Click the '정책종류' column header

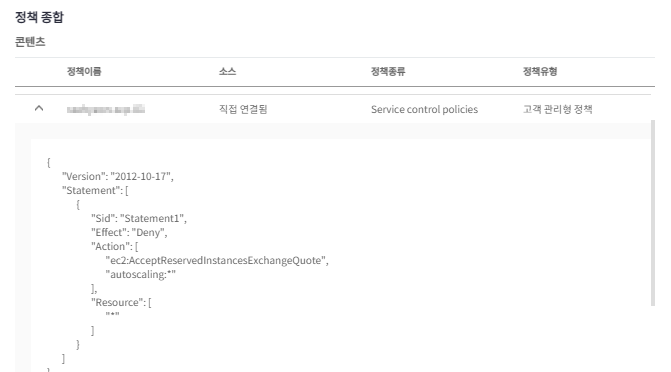coord(388,71)
